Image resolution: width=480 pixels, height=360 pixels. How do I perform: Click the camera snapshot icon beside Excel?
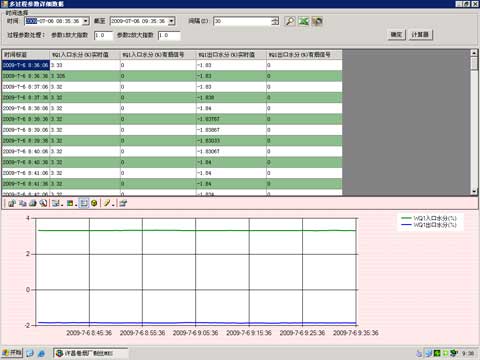[317, 21]
